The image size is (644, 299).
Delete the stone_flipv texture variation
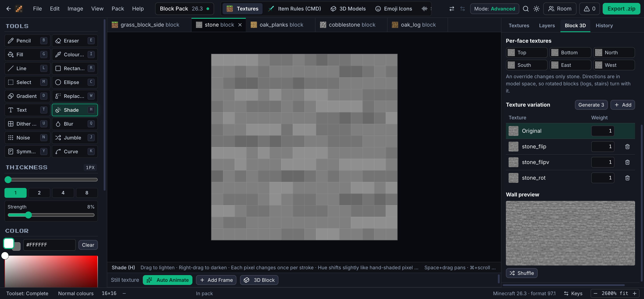pos(627,162)
